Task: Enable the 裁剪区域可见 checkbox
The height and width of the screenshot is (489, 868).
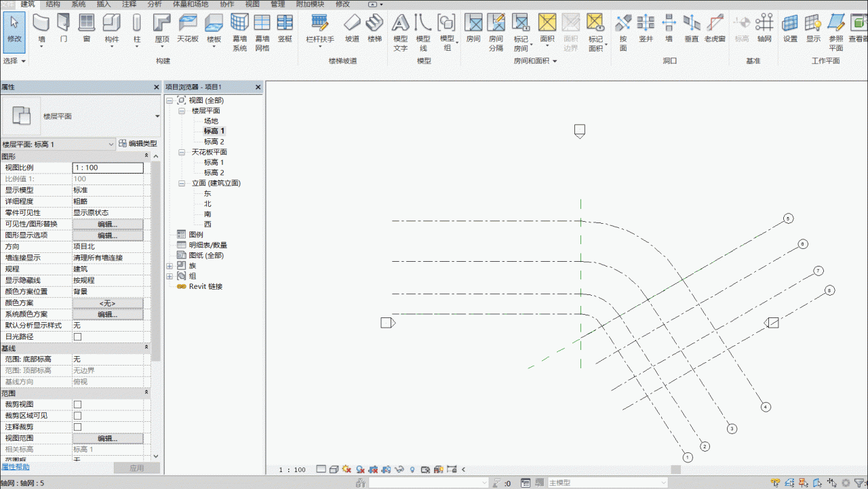Action: (x=77, y=416)
